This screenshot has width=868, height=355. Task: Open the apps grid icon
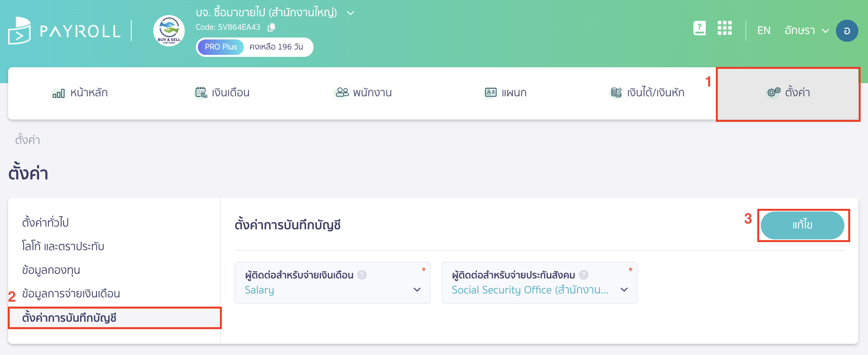(x=725, y=28)
